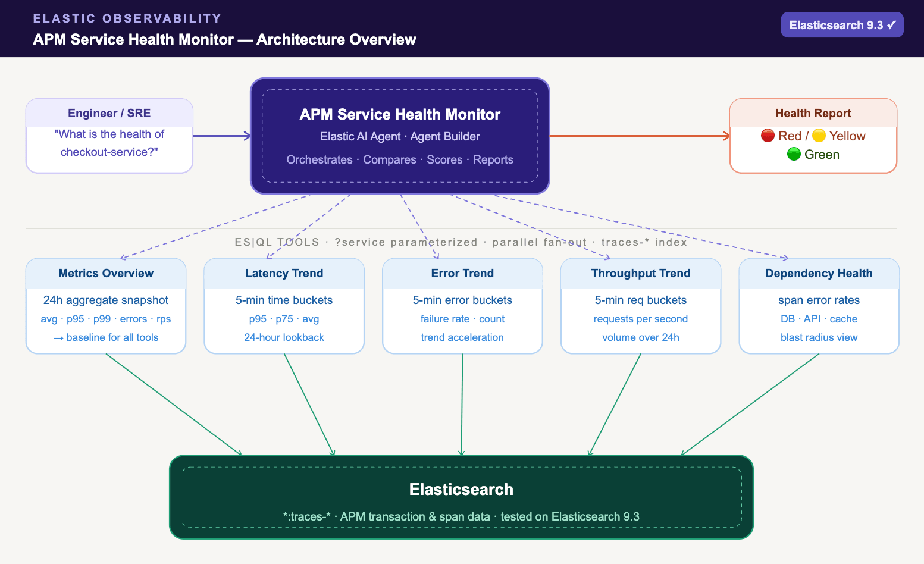Select the Engineer / SRE card header
This screenshot has width=924, height=564.
pyautogui.click(x=109, y=113)
